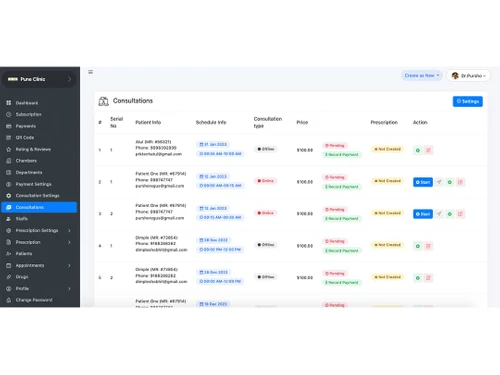This screenshot has height=375, width=500.
Task: Click Record Payment in row 5
Action: coord(342,282)
